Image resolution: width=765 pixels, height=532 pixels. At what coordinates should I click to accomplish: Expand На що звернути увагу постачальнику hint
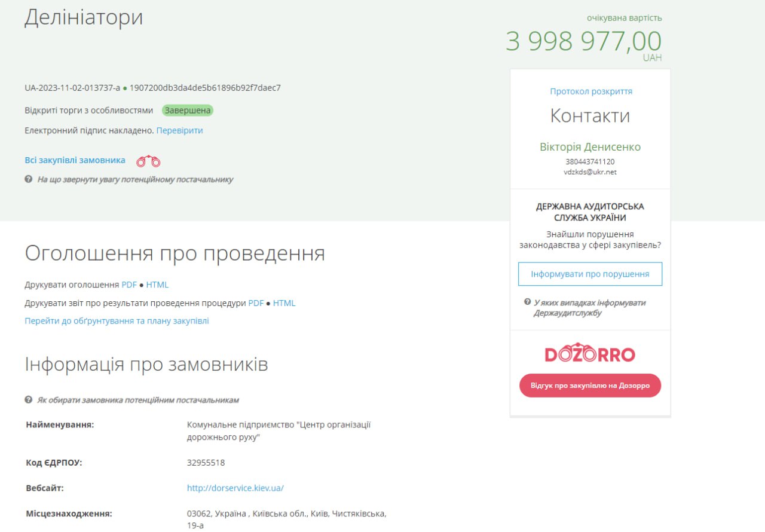tap(135, 179)
